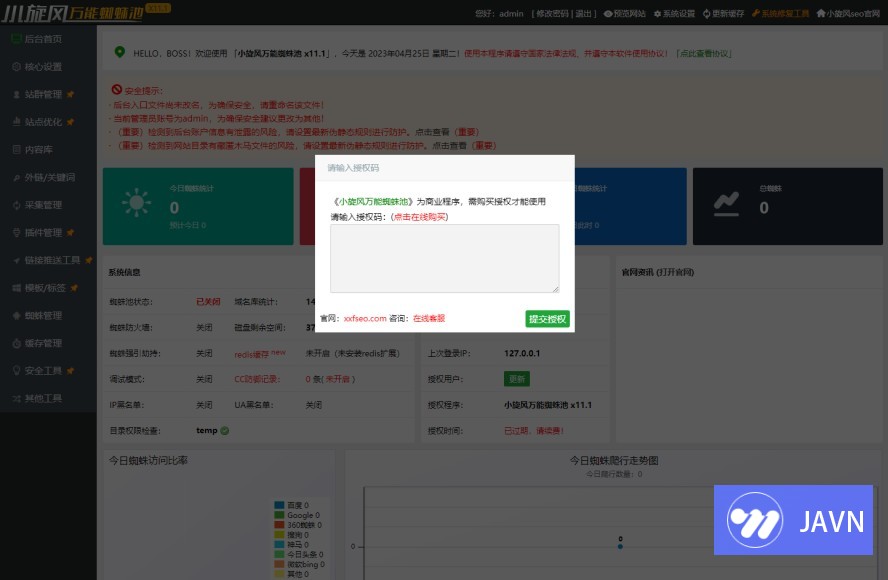Click inside the authorization code text area
This screenshot has width=888, height=580.
point(444,258)
